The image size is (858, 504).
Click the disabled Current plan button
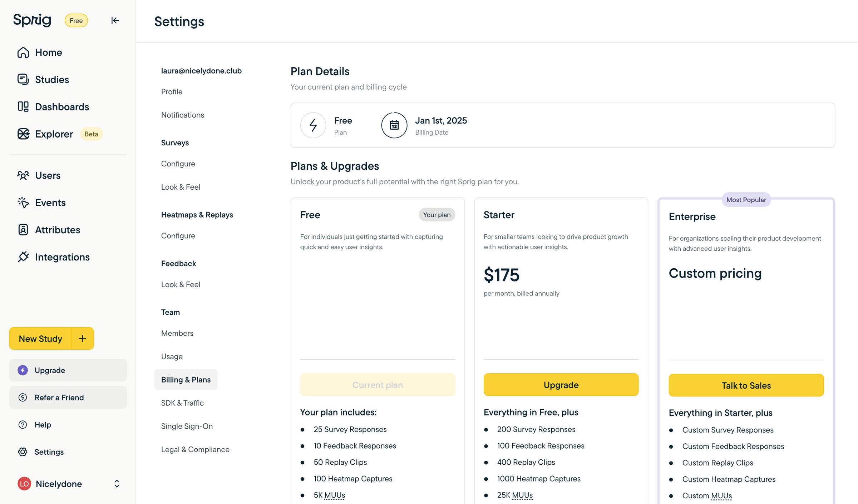click(x=378, y=385)
